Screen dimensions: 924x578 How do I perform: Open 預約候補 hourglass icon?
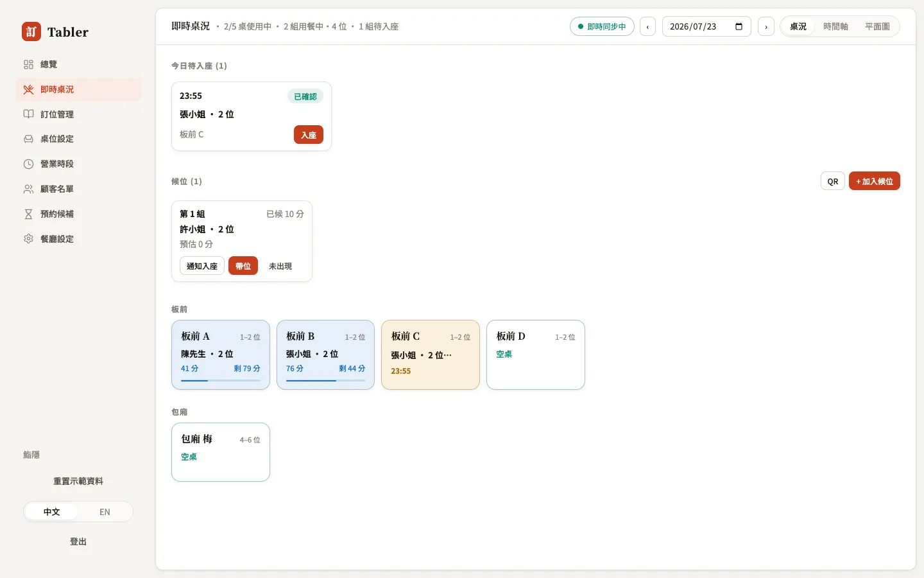(28, 214)
